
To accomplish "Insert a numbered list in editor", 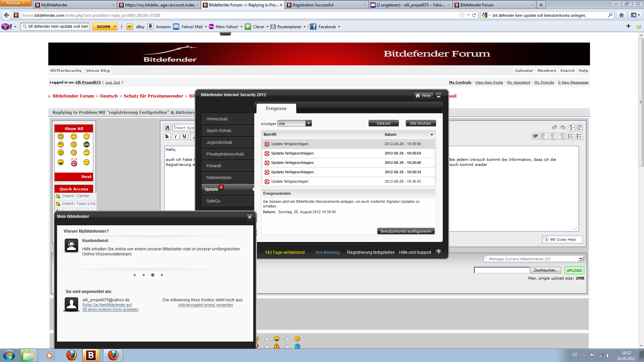I will tap(570, 136).
